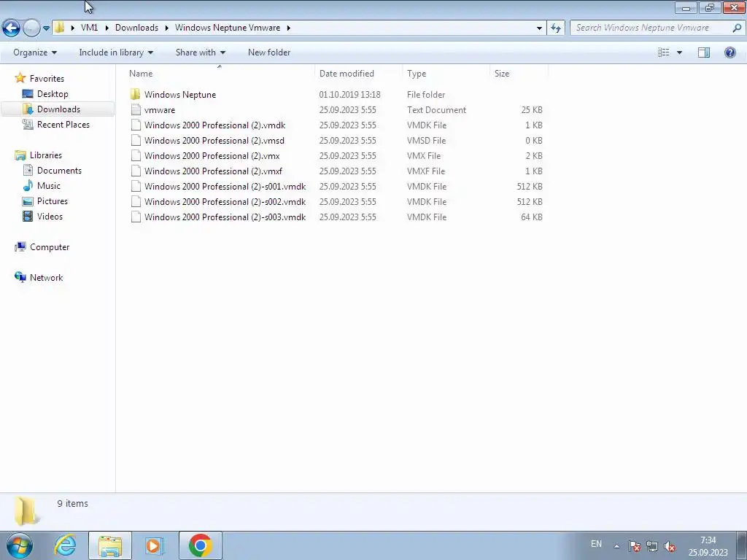This screenshot has width=747, height=560.
Task: Click the network status tray icon
Action: [651, 546]
